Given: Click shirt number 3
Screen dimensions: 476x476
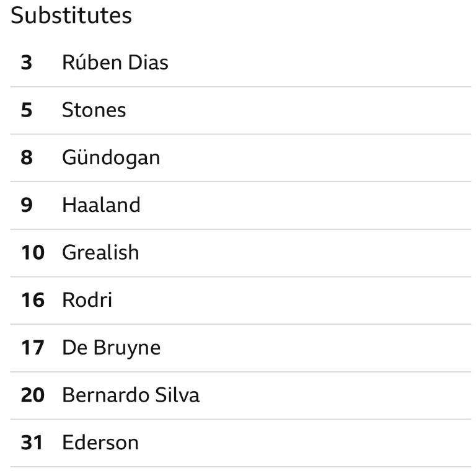Looking at the screenshot, I should pos(27,63).
